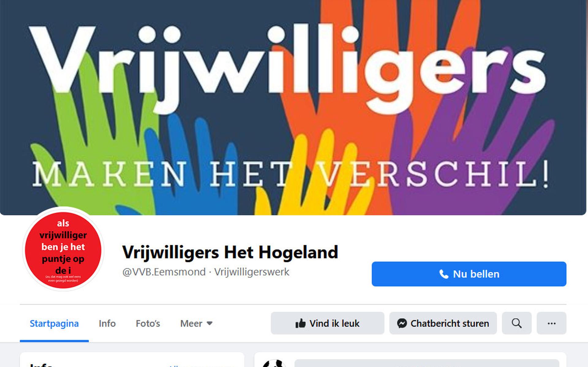Click the @VVB.Eemsmond username

(x=164, y=272)
